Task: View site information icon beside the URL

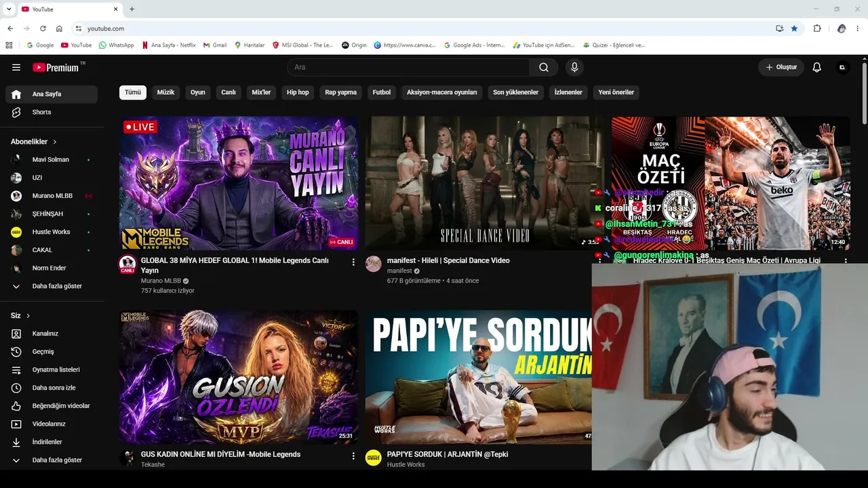Action: pos(79,28)
